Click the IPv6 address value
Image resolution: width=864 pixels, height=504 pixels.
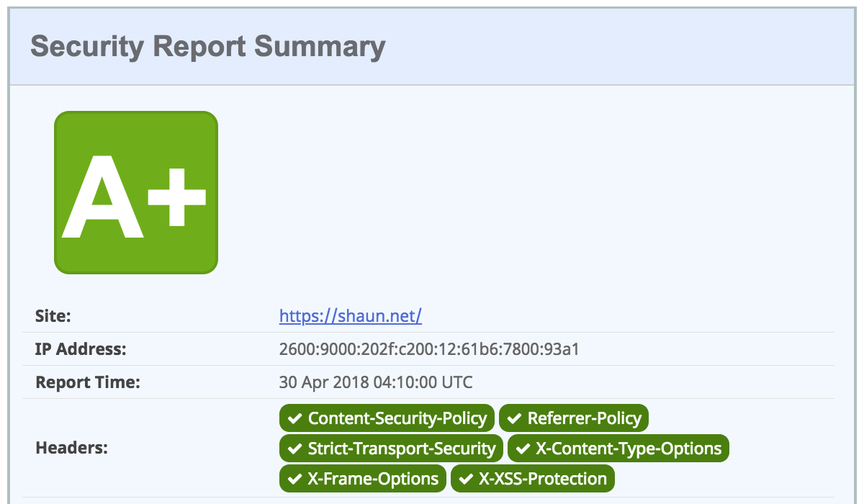[429, 350]
